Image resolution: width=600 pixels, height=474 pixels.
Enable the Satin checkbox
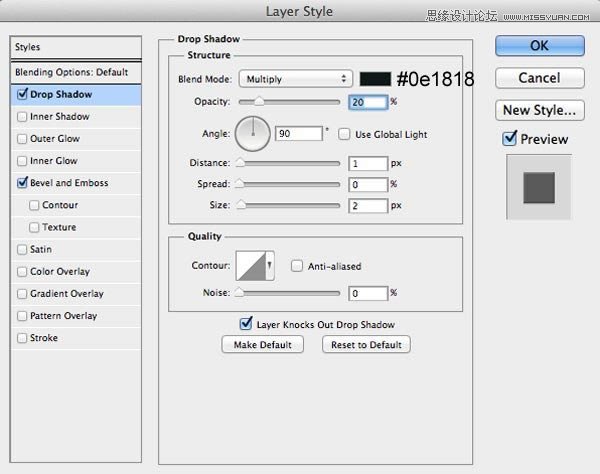click(x=22, y=249)
